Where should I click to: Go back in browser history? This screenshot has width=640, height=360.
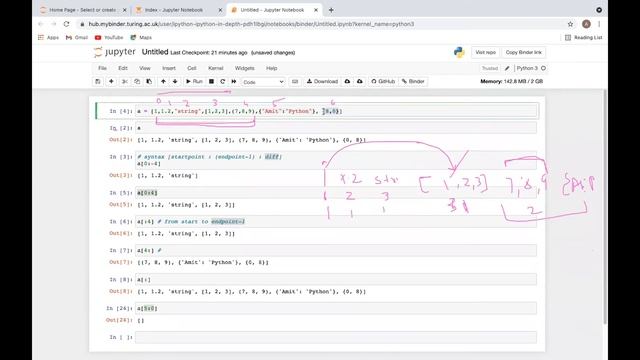click(41, 24)
